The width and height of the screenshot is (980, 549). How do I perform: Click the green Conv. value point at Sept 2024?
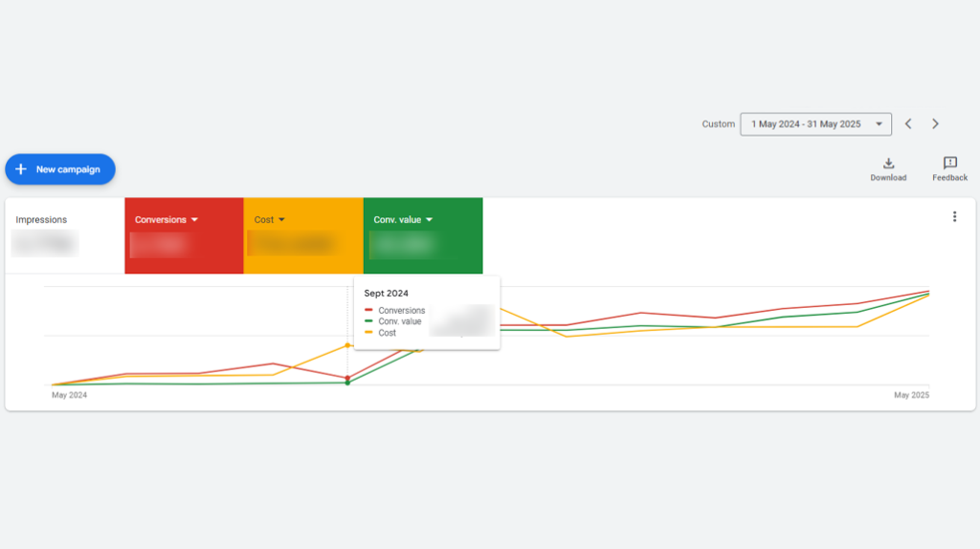(347, 383)
